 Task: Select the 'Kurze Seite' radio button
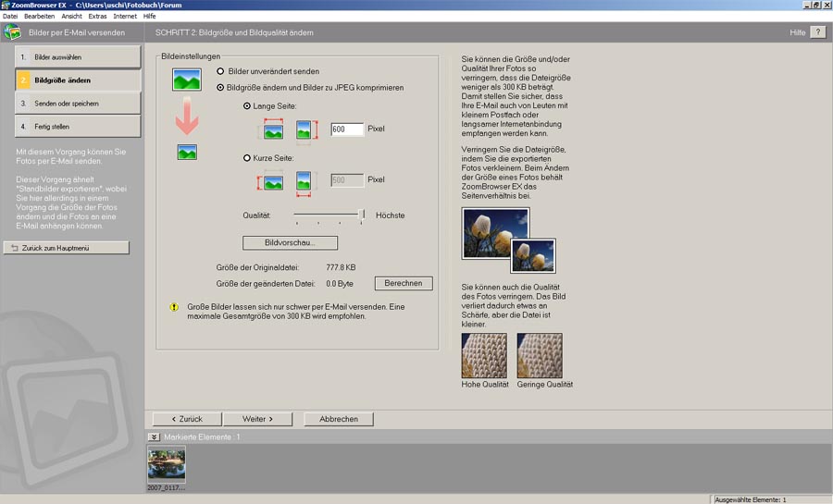pyautogui.click(x=246, y=159)
